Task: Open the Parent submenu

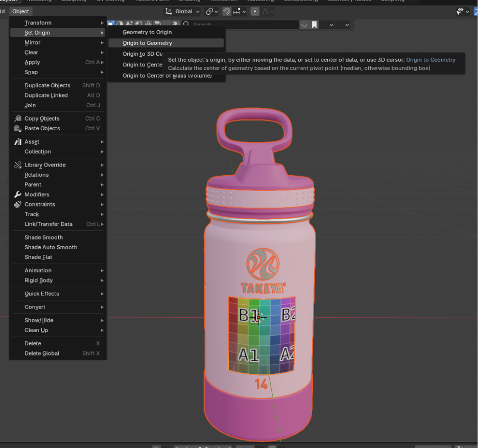Action: (x=58, y=185)
